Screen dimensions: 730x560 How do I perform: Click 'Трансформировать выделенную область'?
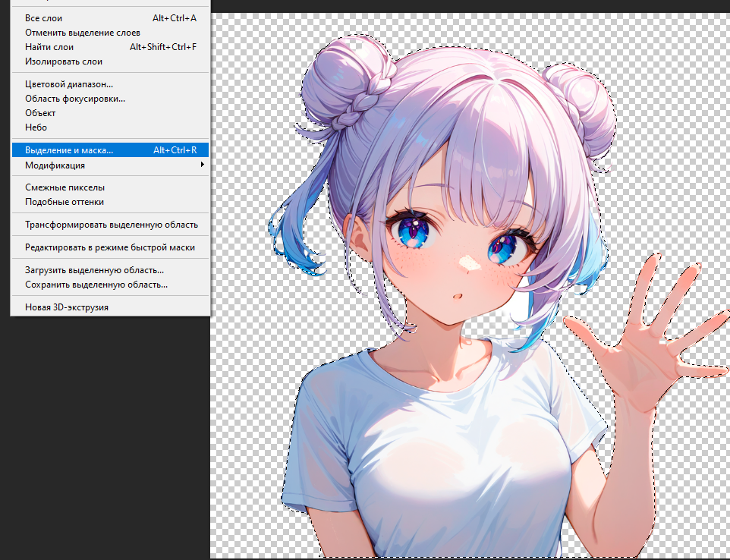click(110, 225)
